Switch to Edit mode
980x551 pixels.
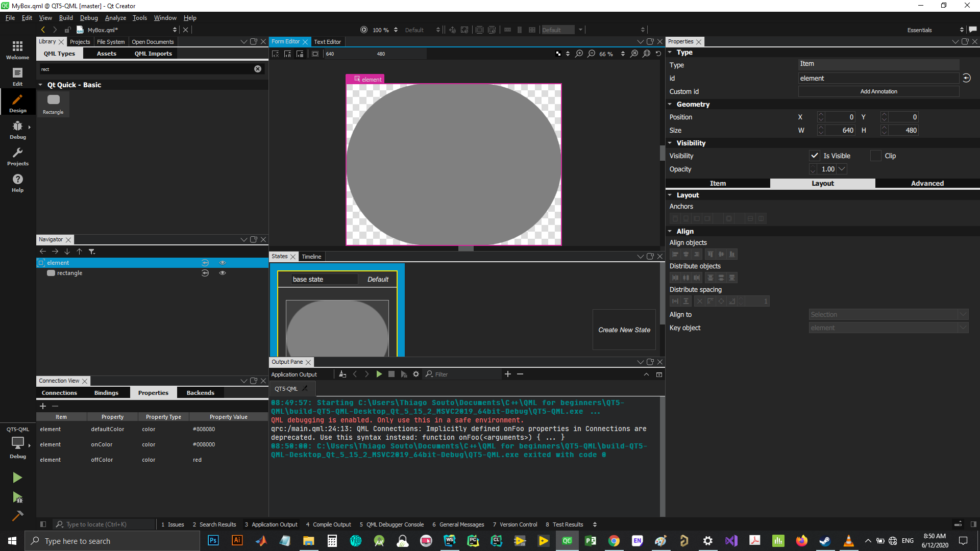[17, 77]
